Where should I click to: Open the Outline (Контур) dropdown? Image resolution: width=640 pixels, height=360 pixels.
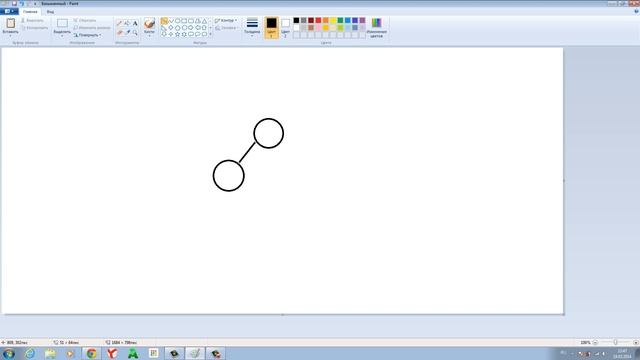pyautogui.click(x=226, y=20)
